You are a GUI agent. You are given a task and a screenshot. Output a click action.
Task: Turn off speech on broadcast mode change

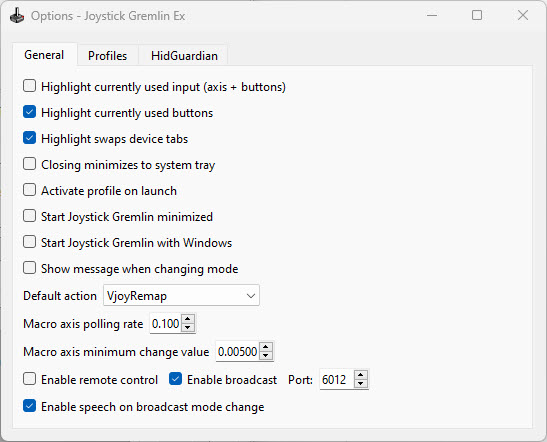[x=29, y=406]
